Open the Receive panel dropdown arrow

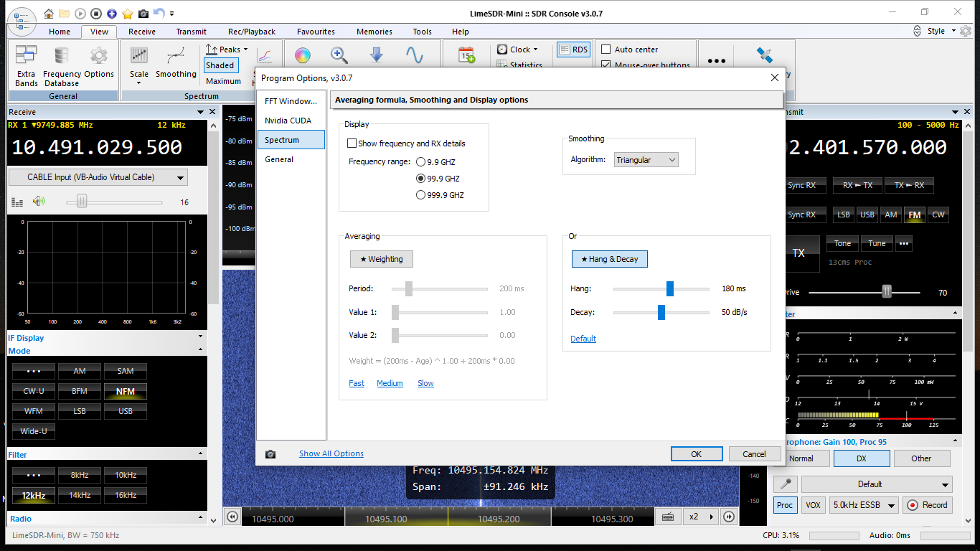pos(200,112)
